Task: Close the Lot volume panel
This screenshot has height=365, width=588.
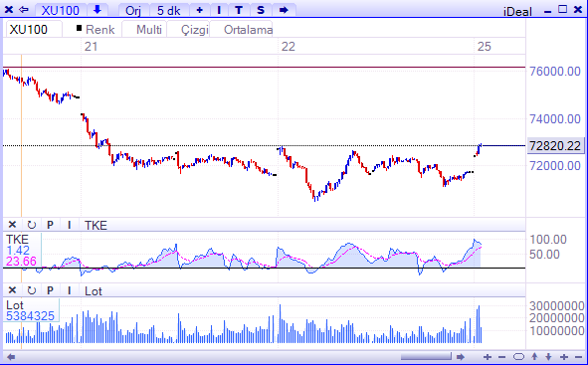Action: pos(12,290)
